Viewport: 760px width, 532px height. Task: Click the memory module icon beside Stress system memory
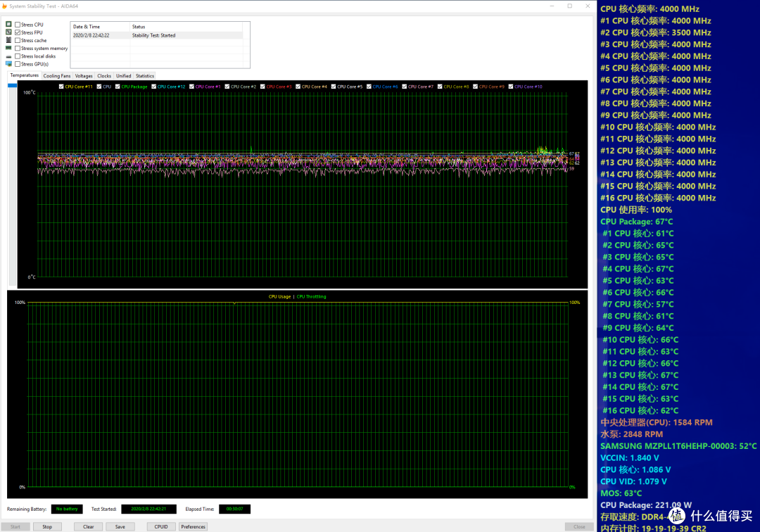point(8,48)
